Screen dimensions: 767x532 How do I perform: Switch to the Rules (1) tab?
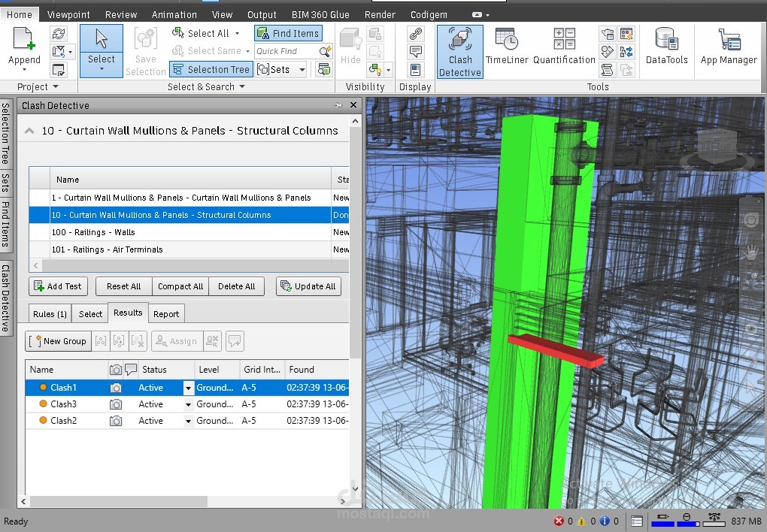pos(50,314)
